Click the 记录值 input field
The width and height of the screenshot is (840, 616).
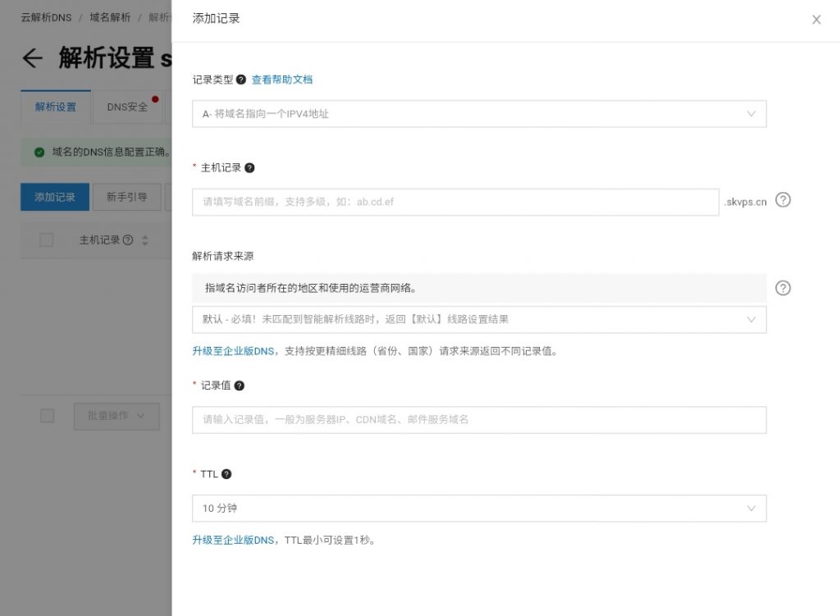coord(479,420)
